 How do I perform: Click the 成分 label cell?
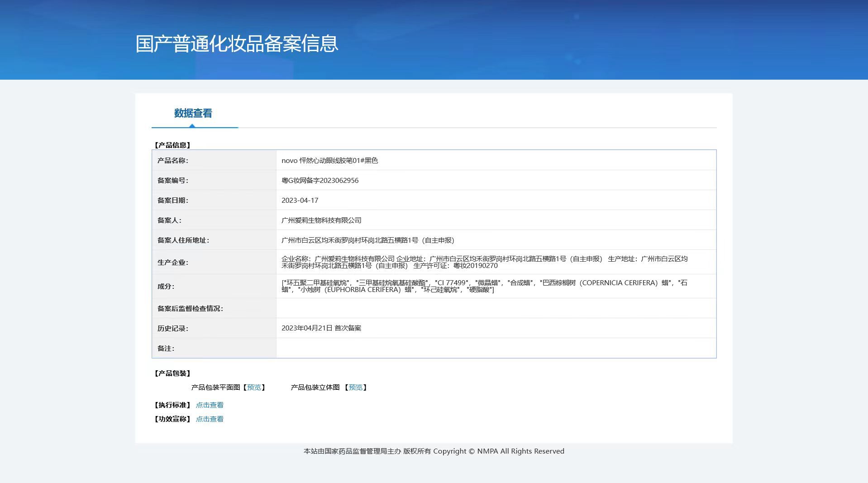click(x=214, y=286)
